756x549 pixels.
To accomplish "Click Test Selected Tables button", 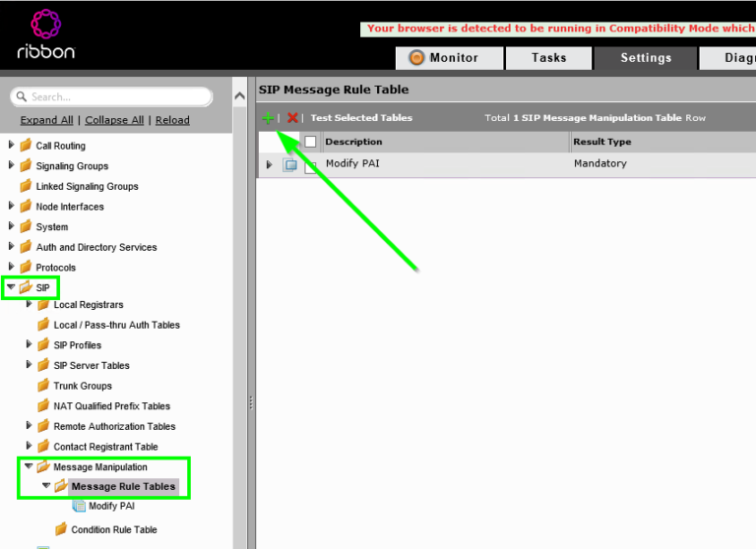I will pos(361,118).
